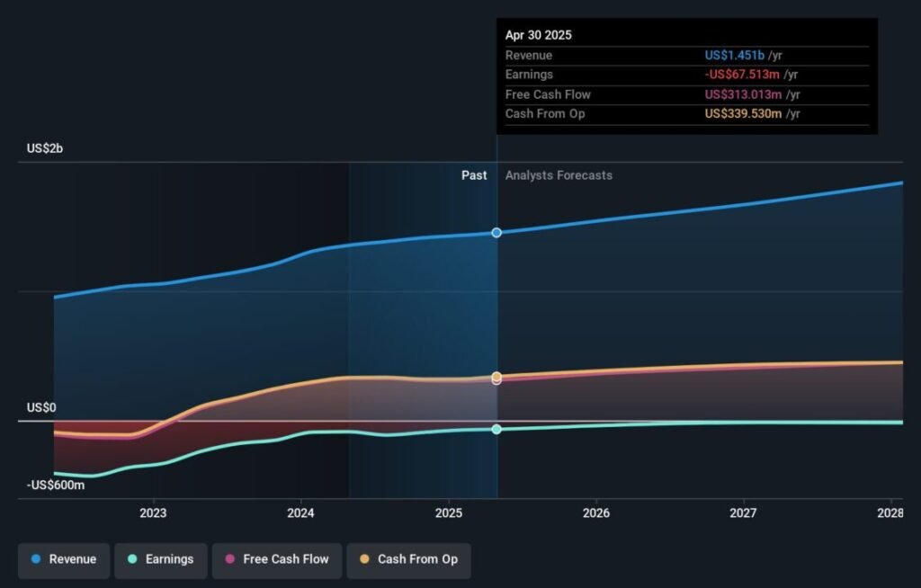Select the Revenue data point on blue line

tap(496, 233)
